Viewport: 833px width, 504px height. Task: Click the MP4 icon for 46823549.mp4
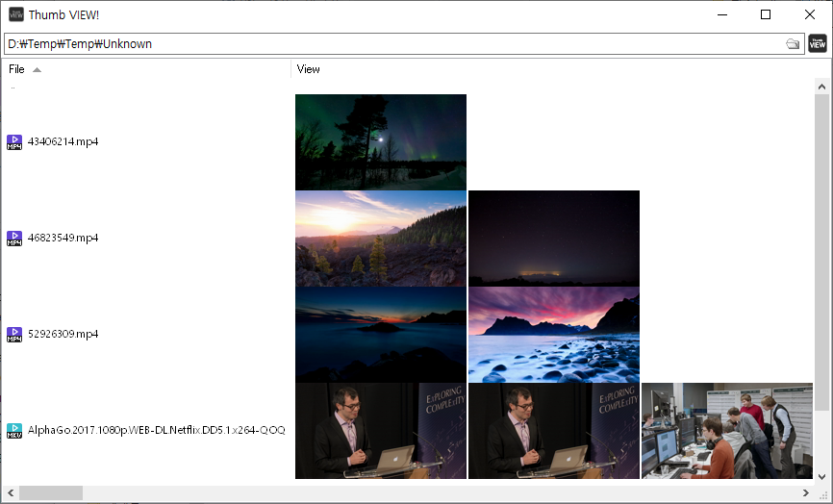pyautogui.click(x=14, y=239)
